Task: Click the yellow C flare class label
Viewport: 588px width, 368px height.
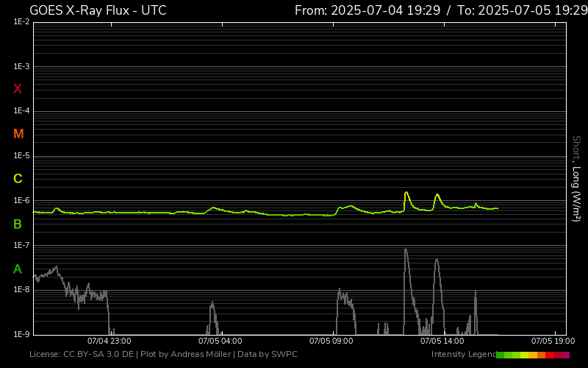Action: [x=18, y=179]
